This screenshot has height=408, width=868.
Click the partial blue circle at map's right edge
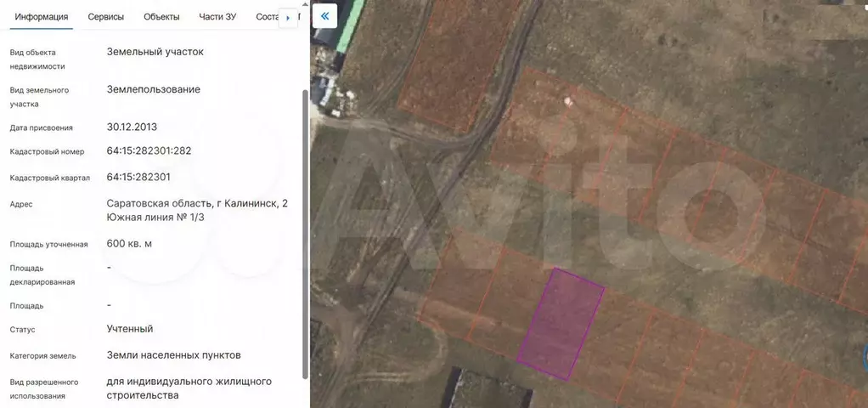[x=864, y=356]
